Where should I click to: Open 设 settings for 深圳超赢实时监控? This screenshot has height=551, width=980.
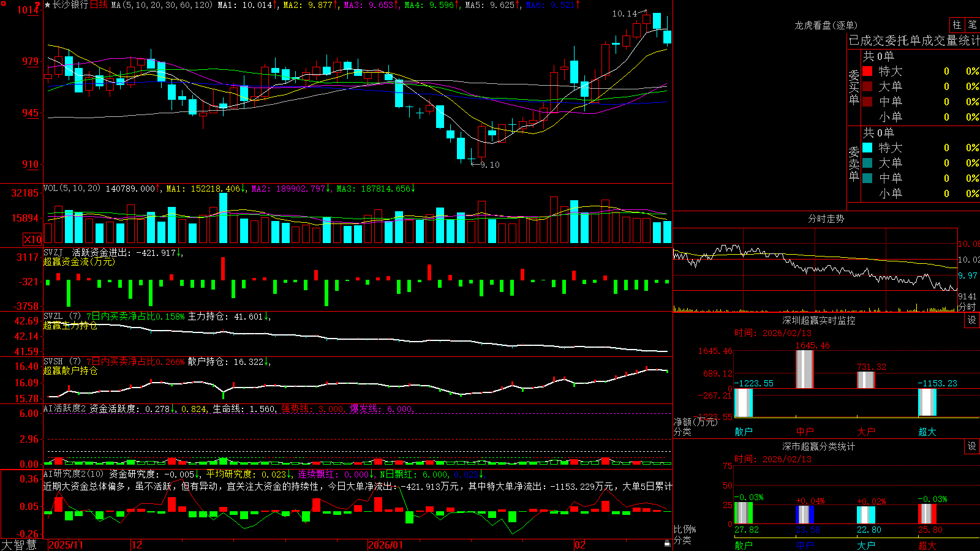(x=972, y=321)
